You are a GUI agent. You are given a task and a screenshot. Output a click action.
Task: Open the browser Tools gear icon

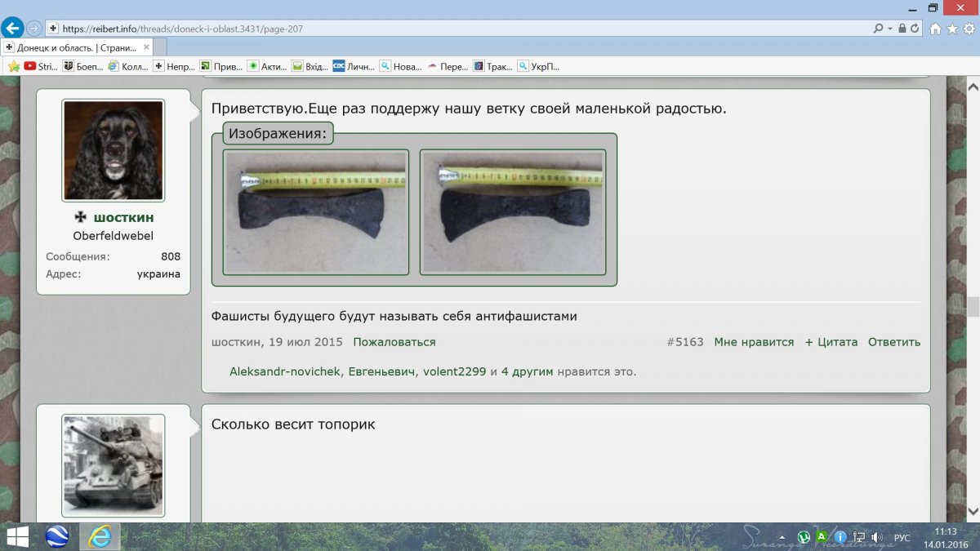pyautogui.click(x=968, y=29)
